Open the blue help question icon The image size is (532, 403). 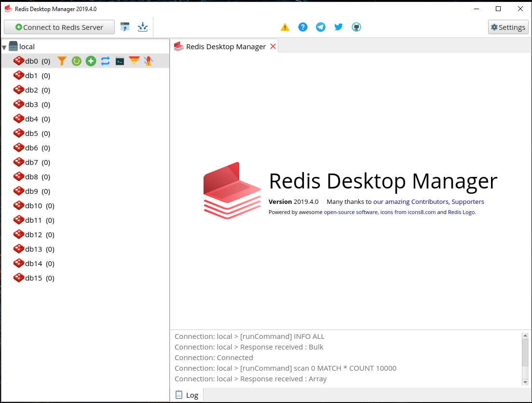click(302, 27)
